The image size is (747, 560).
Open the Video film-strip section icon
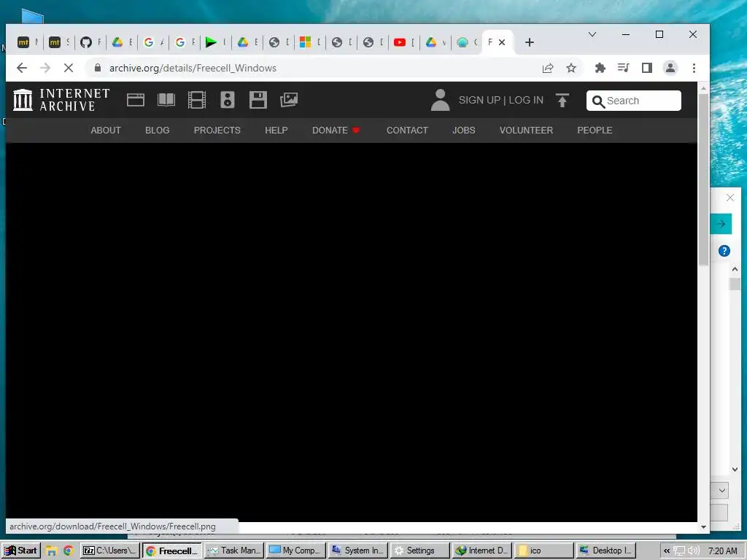click(197, 100)
